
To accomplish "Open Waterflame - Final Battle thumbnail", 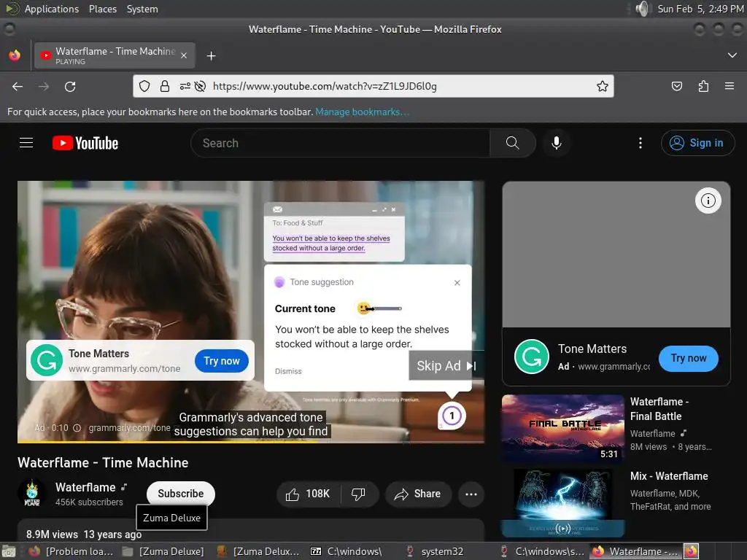I will tap(562, 428).
